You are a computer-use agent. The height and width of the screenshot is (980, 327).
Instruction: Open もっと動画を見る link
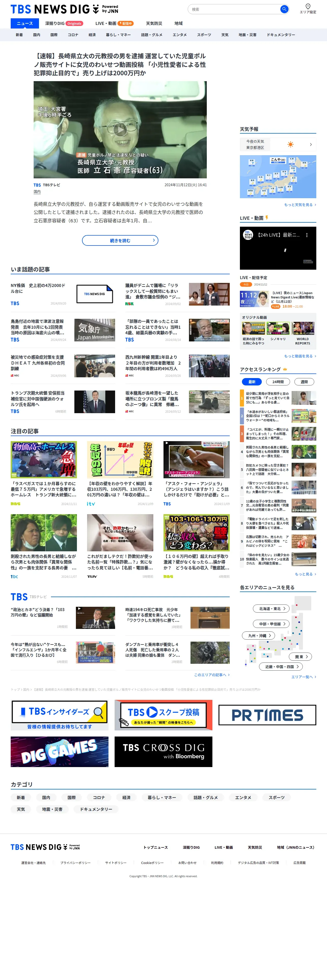tap(300, 356)
